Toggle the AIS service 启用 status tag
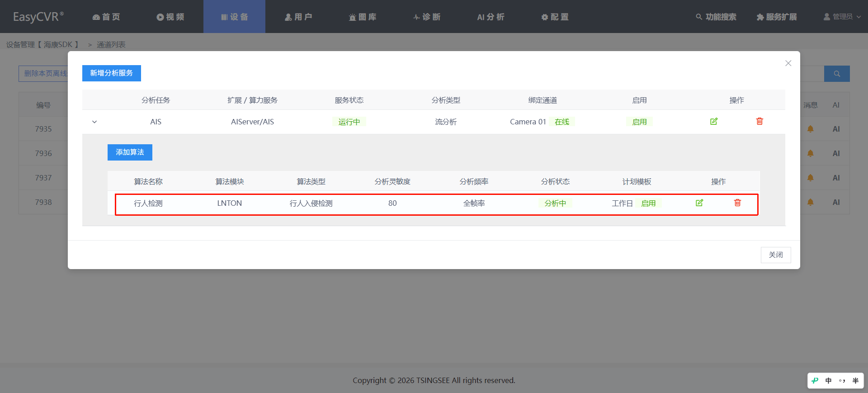The image size is (868, 393). [x=639, y=122]
